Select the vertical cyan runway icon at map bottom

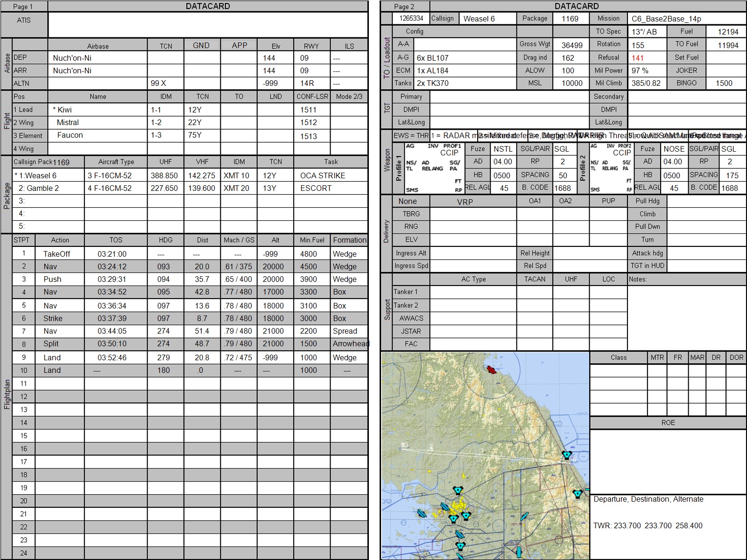point(518,553)
